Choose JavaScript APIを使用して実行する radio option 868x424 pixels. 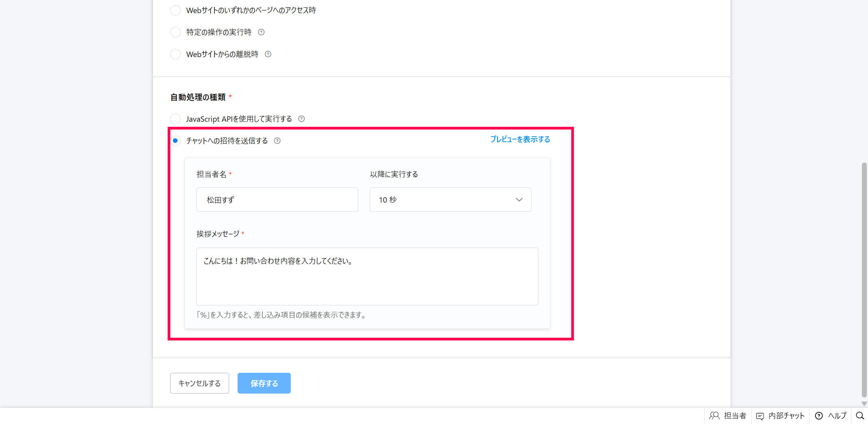pyautogui.click(x=175, y=119)
